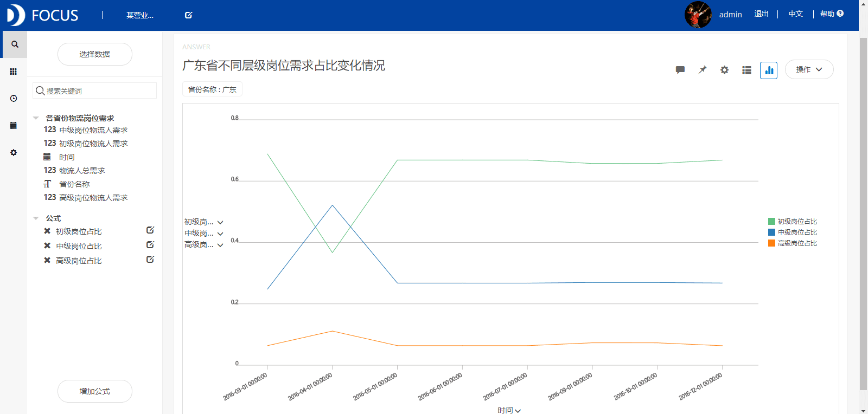Viewport: 868px width, 414px height.
Task: Pin this answer with the pushpin icon
Action: [703, 70]
